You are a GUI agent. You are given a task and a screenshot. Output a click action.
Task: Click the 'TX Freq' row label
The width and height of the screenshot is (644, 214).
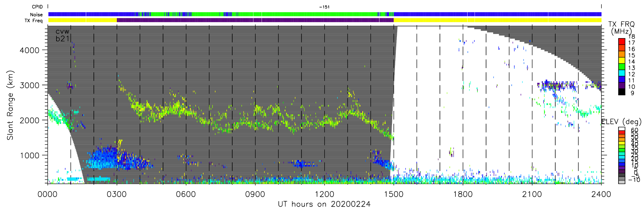pyautogui.click(x=34, y=20)
